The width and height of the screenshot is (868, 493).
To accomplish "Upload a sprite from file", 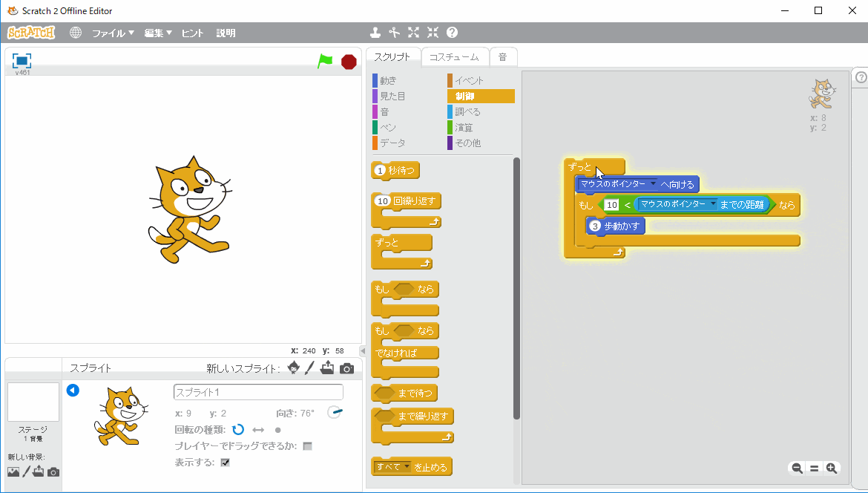I will (327, 368).
